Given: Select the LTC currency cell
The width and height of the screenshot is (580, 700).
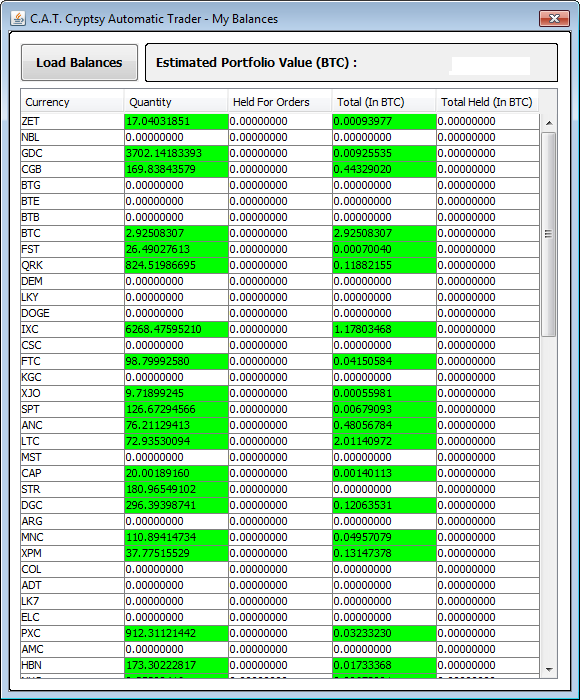Looking at the screenshot, I should 72,442.
